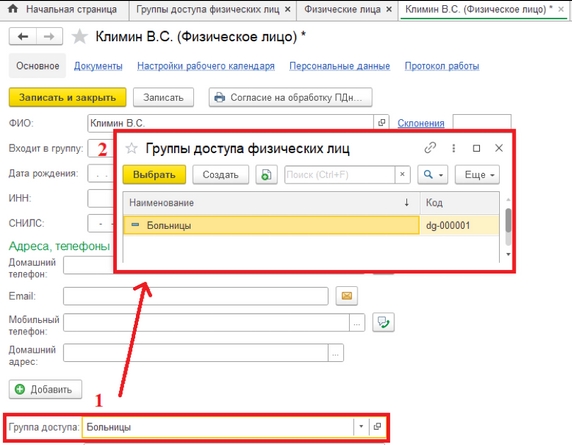
Task: Switch to Группы доступа физических лиц tab
Action: point(208,9)
